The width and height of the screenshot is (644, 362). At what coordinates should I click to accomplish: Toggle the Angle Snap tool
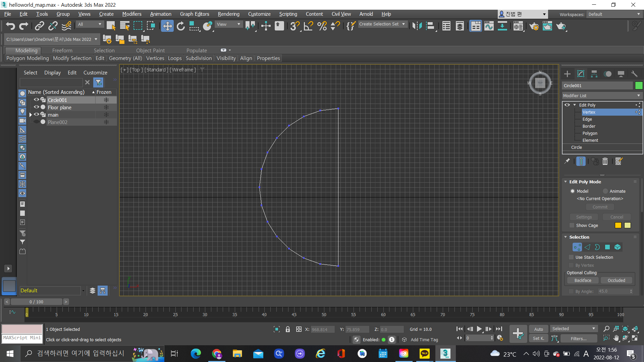tap(308, 26)
